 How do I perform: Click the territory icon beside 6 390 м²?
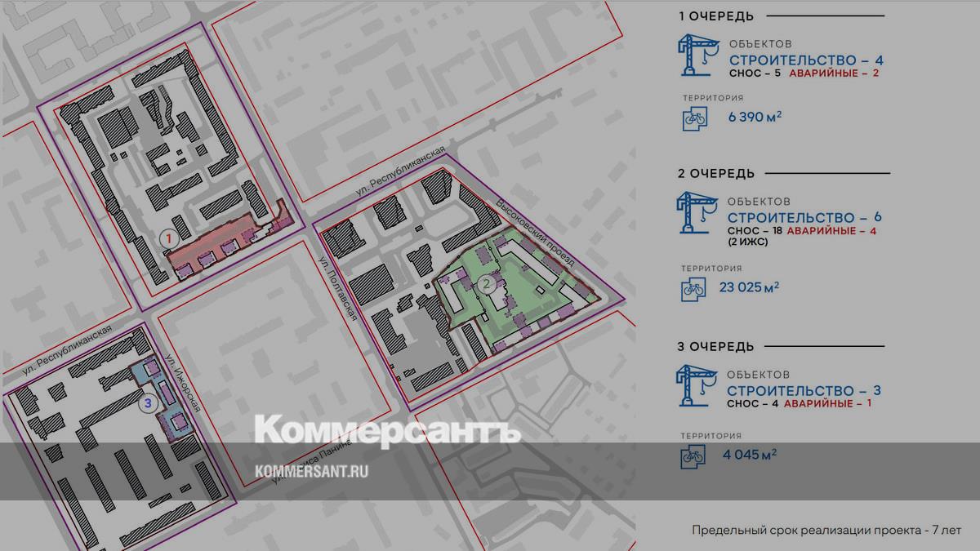(x=693, y=118)
